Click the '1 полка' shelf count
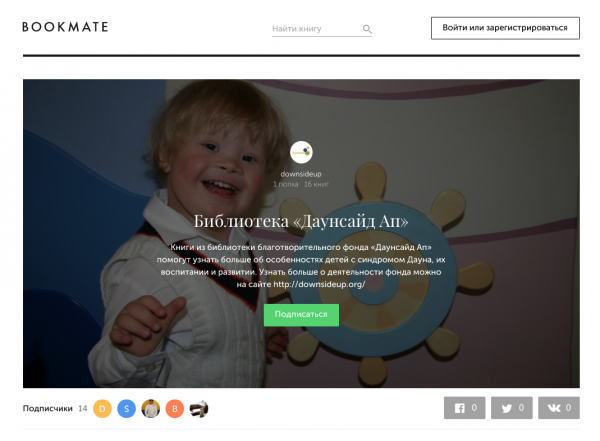The width and height of the screenshot is (600, 441). 285,184
